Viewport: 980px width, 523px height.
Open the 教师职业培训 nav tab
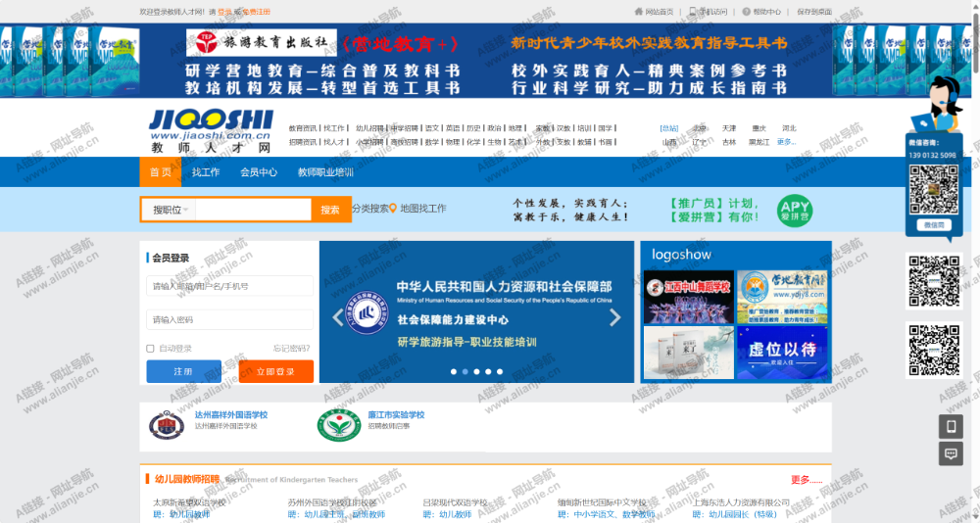point(325,171)
